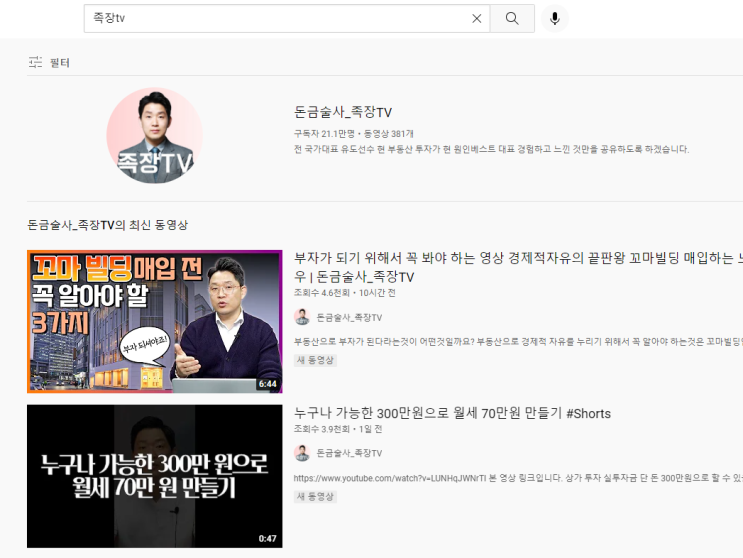Click the 6:44 duration badge
The width and height of the screenshot is (743, 558).
pos(268,384)
